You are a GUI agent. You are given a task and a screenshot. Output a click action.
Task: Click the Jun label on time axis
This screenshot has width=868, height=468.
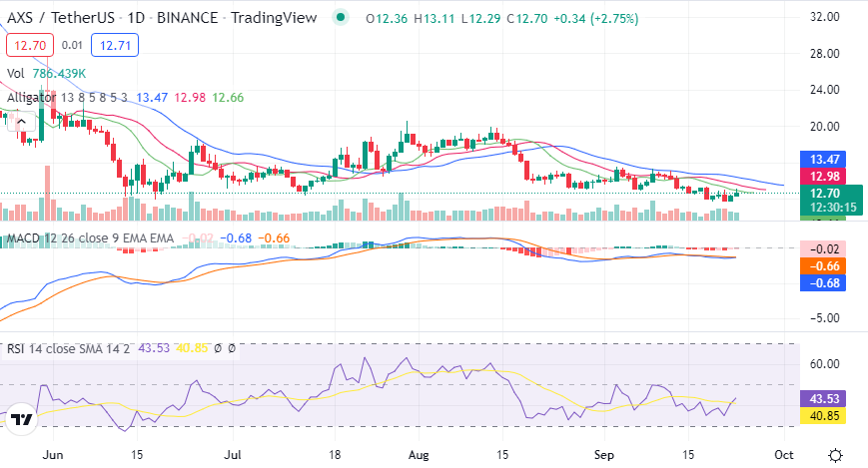pyautogui.click(x=53, y=455)
